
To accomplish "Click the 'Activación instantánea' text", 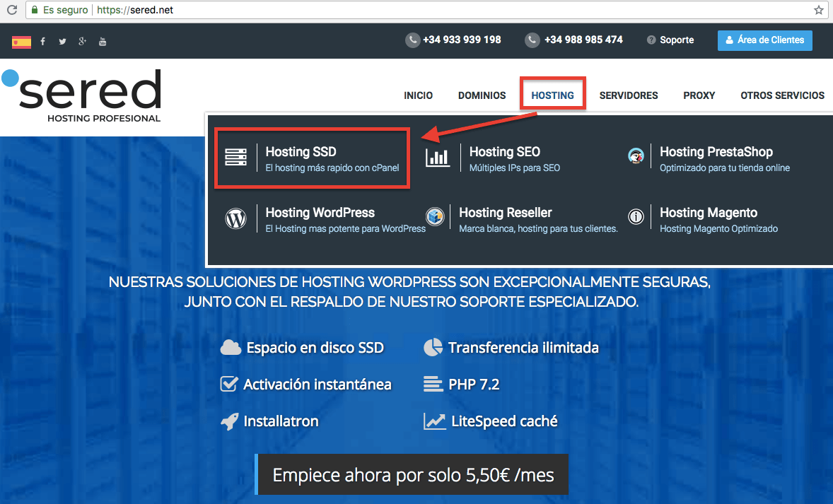I will coord(318,384).
